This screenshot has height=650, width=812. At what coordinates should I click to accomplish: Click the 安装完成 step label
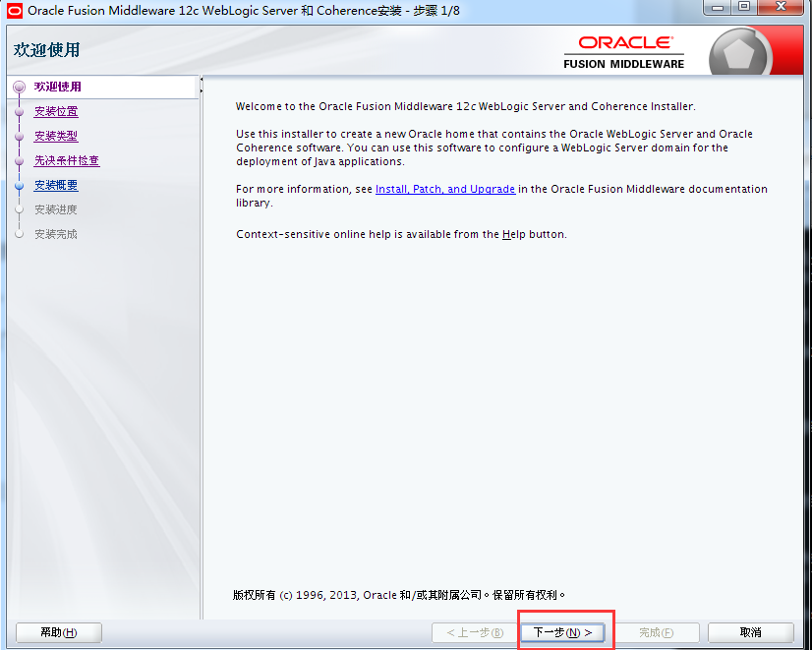(x=56, y=234)
